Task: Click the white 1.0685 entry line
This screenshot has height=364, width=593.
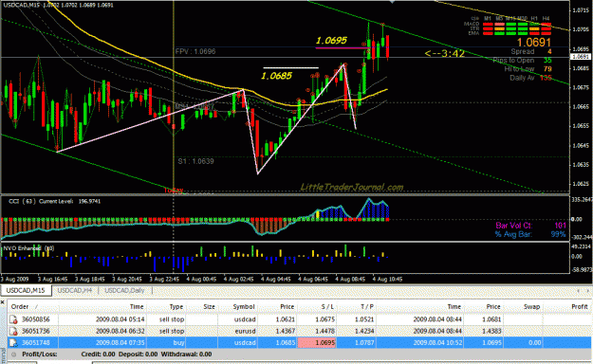Action: tap(290, 67)
